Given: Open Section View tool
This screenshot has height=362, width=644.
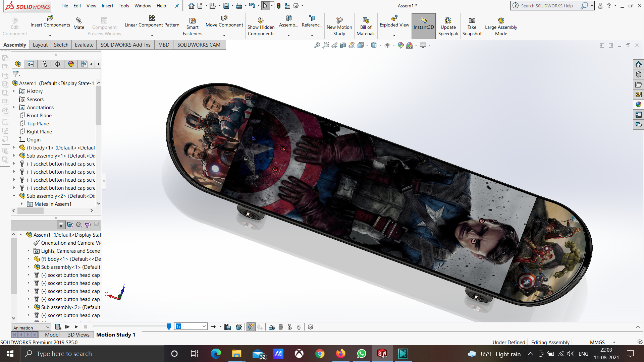Looking at the screenshot, I should click(343, 45).
